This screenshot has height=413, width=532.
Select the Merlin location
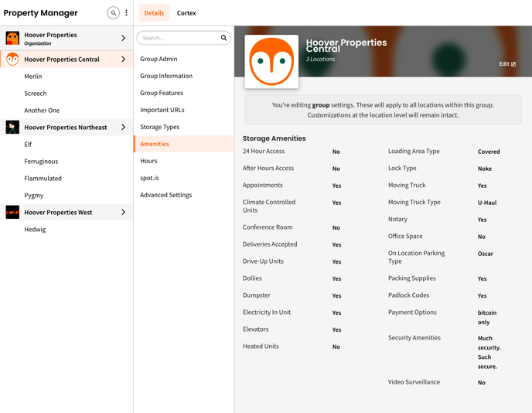pos(33,77)
